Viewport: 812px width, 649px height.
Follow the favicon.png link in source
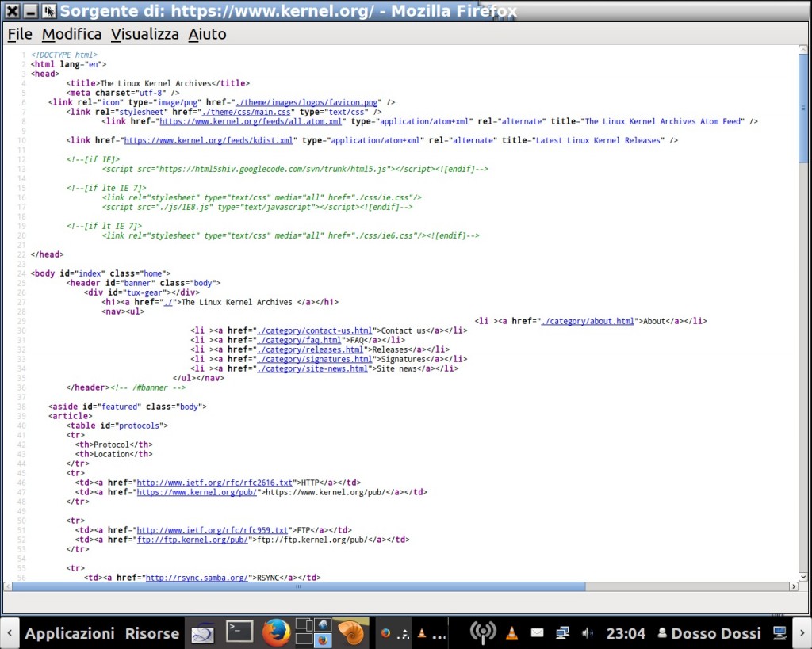pyautogui.click(x=307, y=102)
